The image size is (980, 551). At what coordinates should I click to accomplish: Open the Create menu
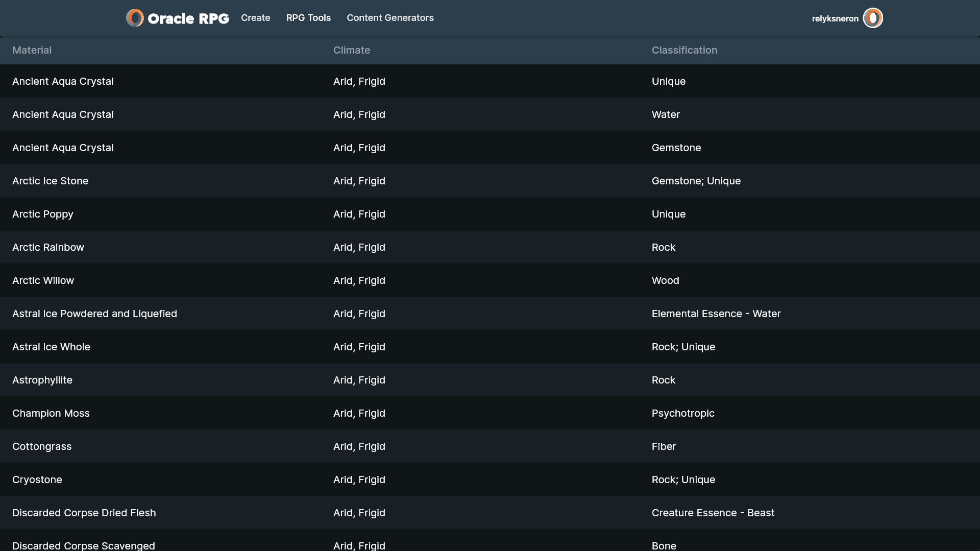[x=255, y=18]
